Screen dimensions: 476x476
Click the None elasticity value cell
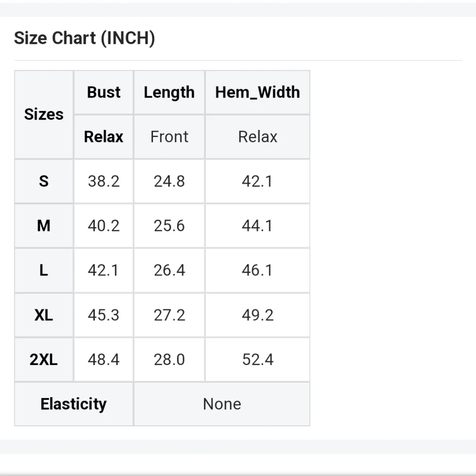(222, 404)
